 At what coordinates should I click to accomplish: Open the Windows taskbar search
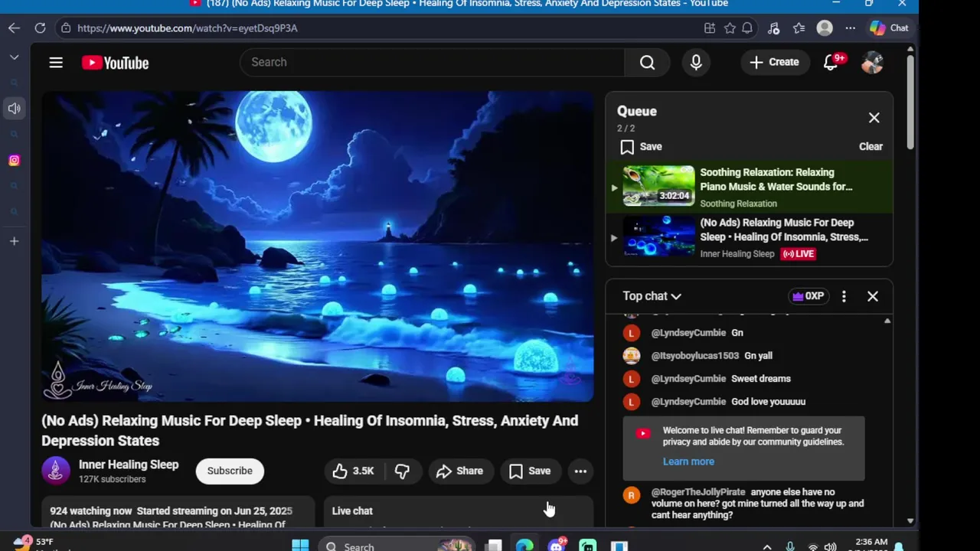point(396,546)
